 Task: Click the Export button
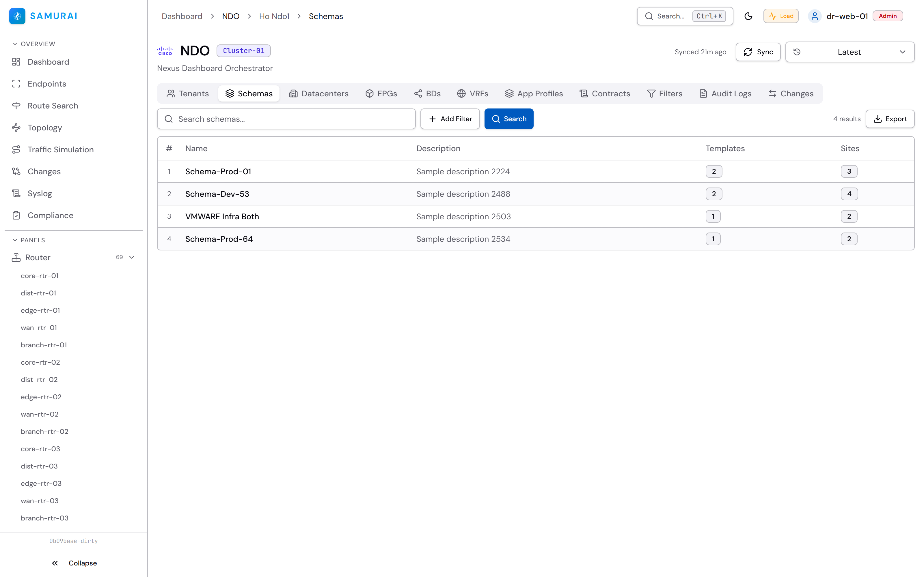(x=890, y=119)
